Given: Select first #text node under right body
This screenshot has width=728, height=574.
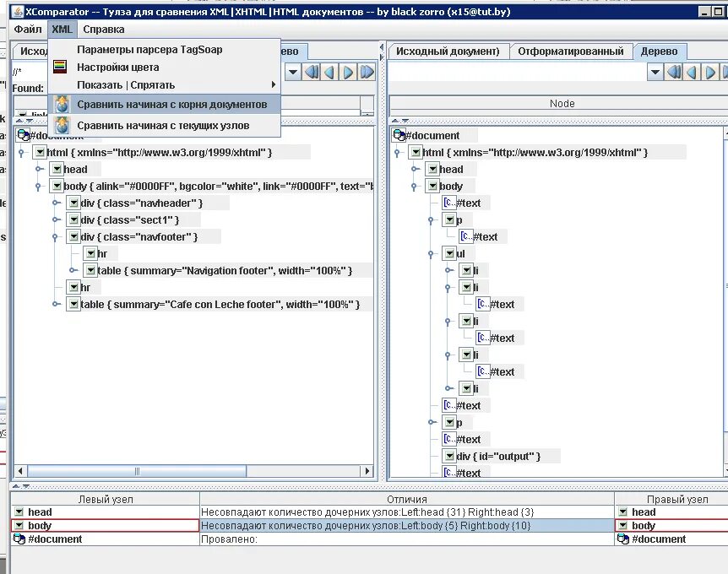Looking at the screenshot, I should coord(468,203).
